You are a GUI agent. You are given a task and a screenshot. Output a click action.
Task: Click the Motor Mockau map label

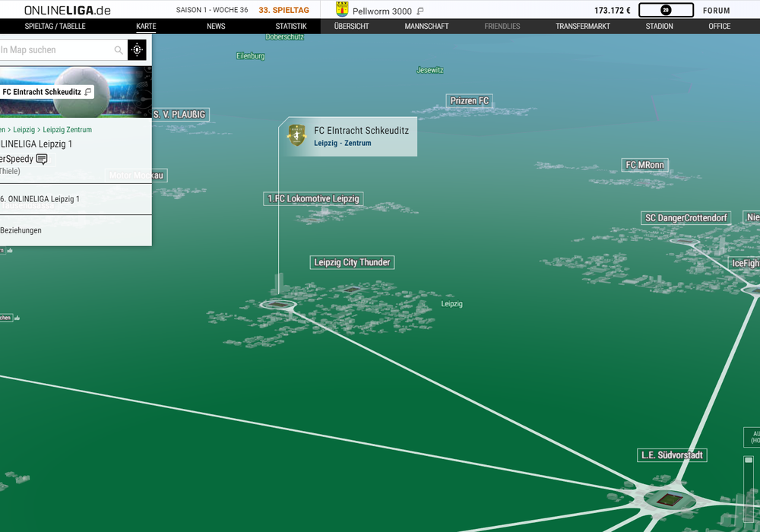click(136, 176)
